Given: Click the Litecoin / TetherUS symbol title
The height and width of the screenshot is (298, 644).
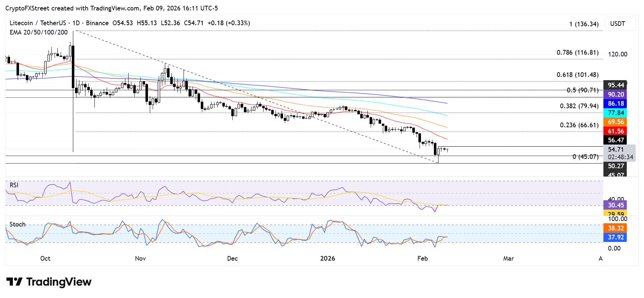Looking at the screenshot, I should 38,23.
